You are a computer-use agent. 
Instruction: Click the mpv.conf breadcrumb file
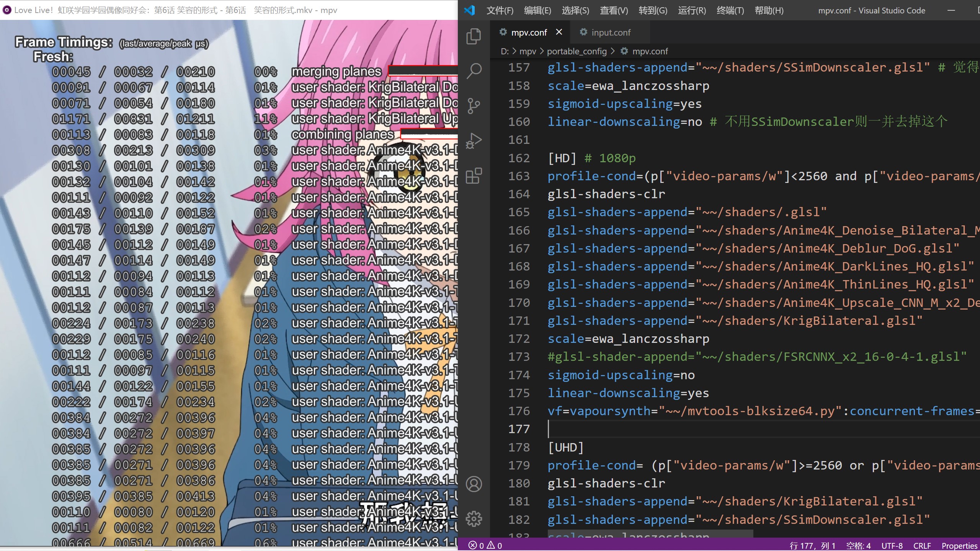click(x=650, y=51)
